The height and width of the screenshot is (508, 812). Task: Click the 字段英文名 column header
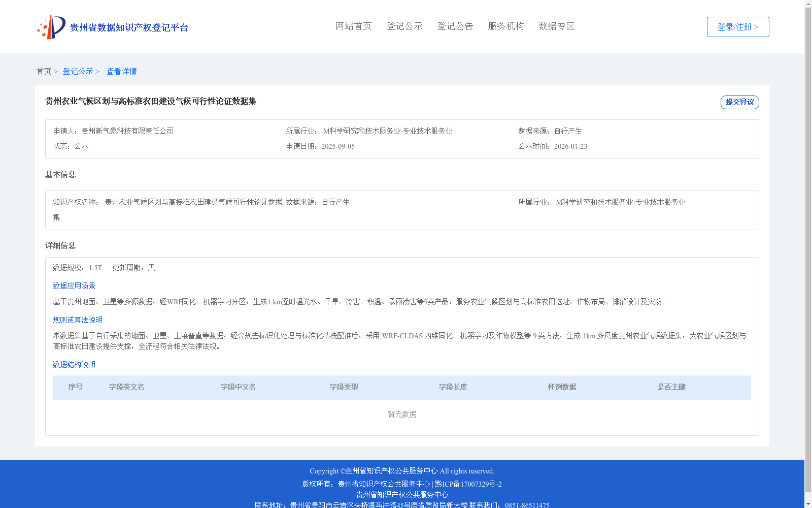point(127,387)
